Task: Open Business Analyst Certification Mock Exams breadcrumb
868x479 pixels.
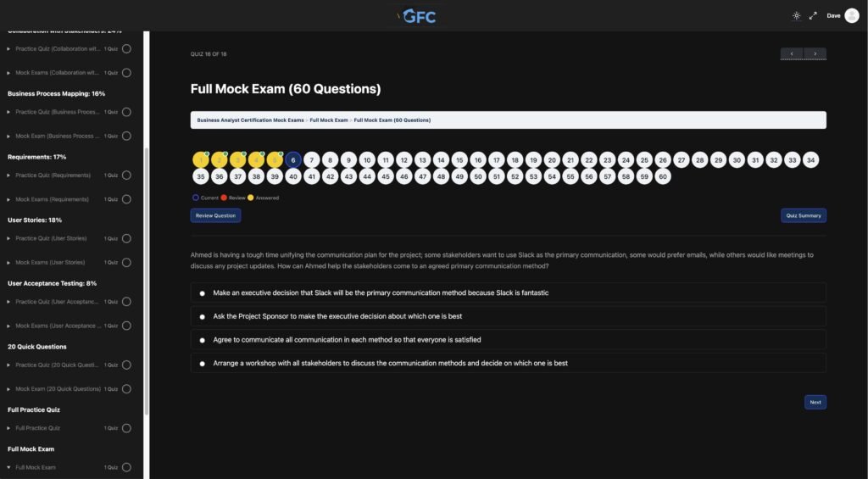Action: 250,120
